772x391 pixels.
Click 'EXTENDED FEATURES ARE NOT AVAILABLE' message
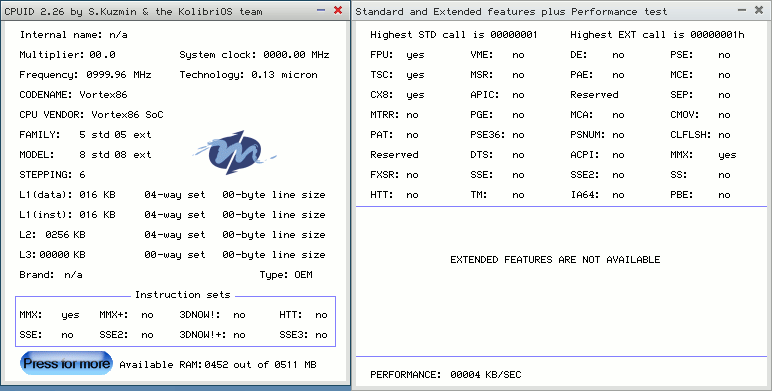555,260
